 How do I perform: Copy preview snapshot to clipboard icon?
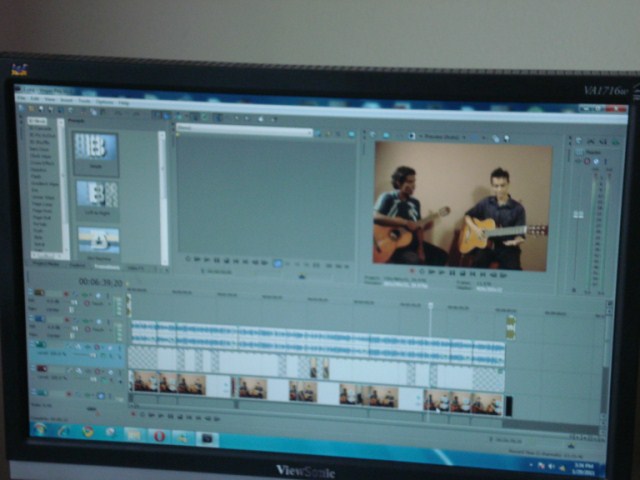pos(496,139)
